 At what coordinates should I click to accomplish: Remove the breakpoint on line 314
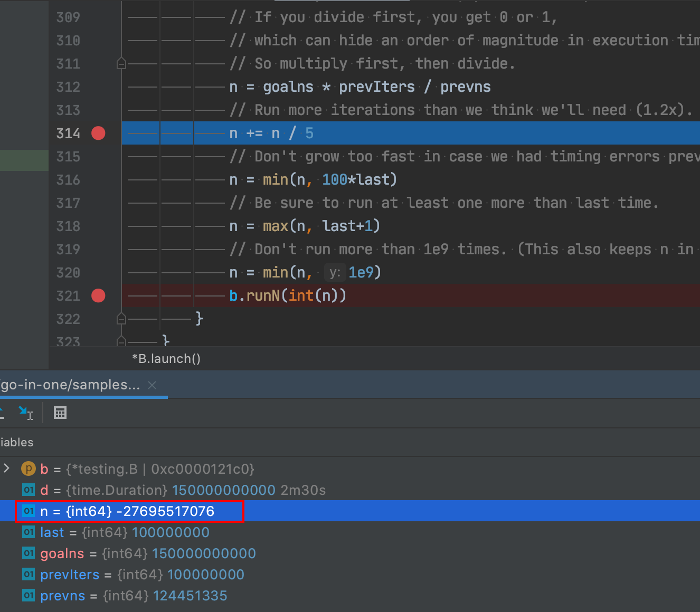click(x=98, y=133)
